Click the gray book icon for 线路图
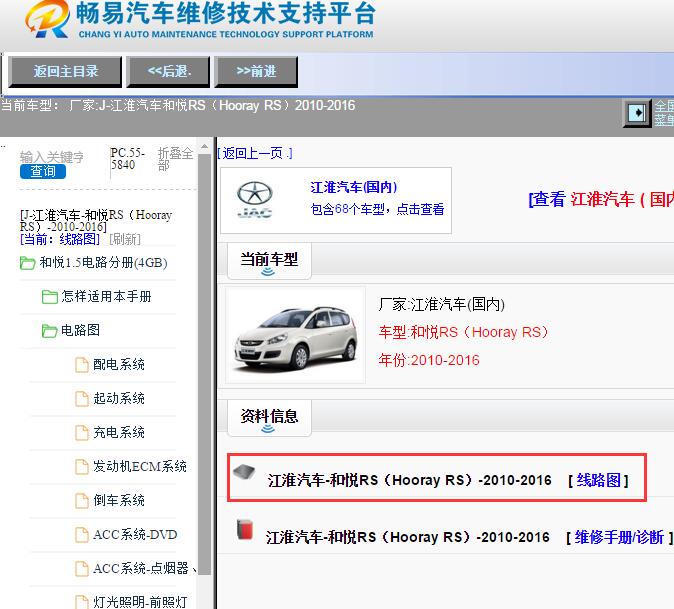The height and width of the screenshot is (609, 674). click(x=244, y=472)
